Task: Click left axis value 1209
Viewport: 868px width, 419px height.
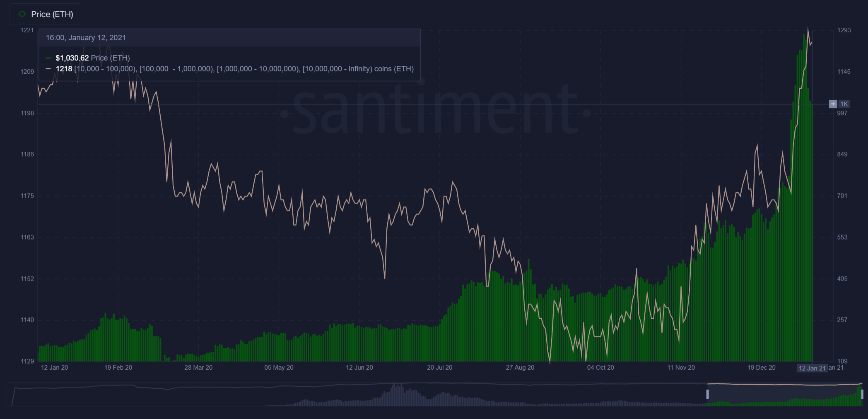Action: coord(27,72)
